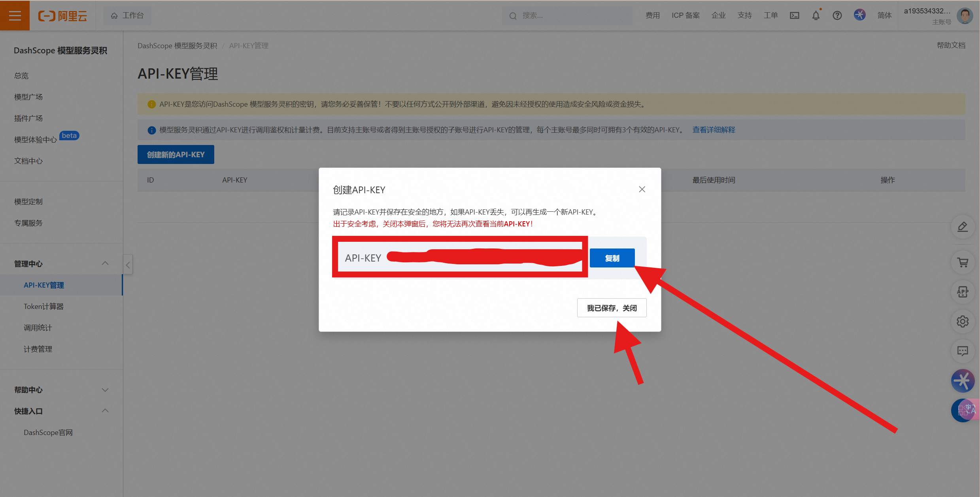Click the notification bell icon
This screenshot has height=497, width=980.
(816, 15)
